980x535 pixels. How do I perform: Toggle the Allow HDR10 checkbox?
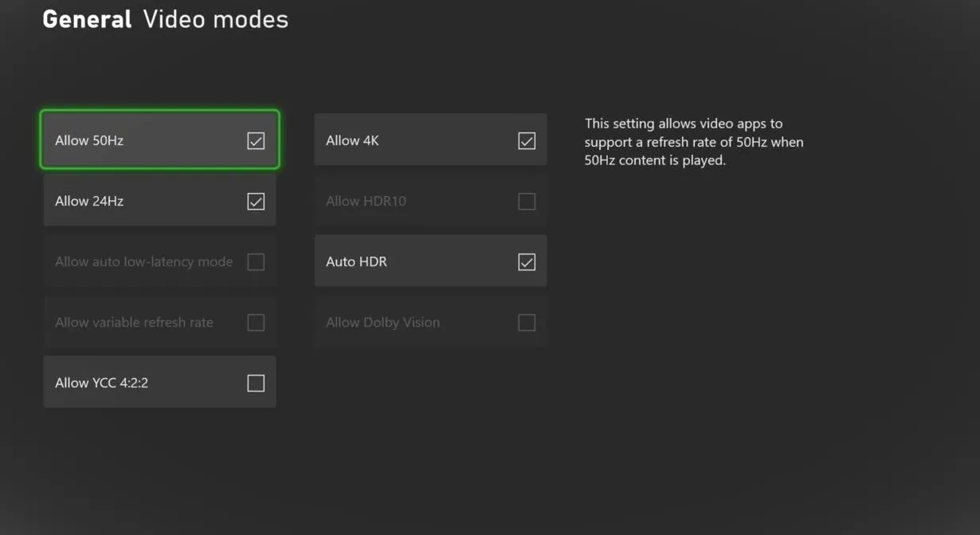[527, 202]
